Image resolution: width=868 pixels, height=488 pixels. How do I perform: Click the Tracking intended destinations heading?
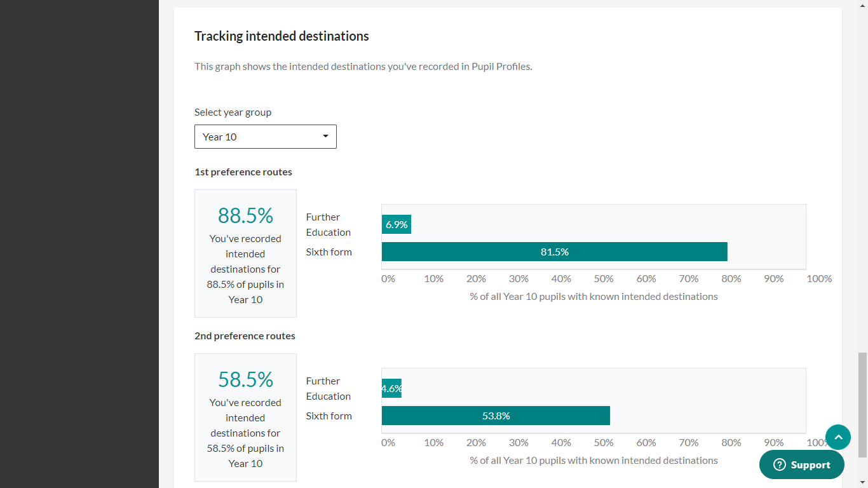click(x=281, y=36)
